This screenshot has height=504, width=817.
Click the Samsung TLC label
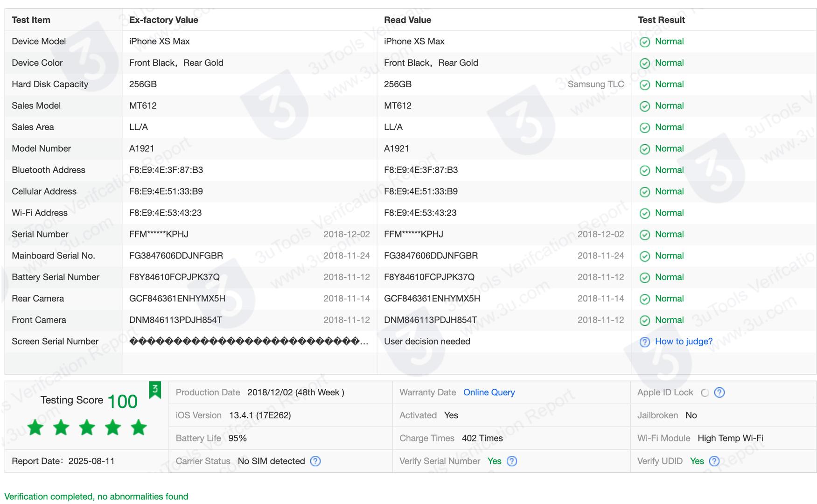click(596, 84)
